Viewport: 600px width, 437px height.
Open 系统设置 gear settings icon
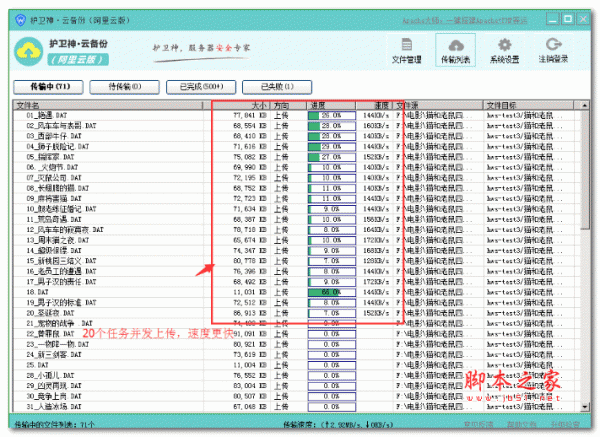(x=504, y=50)
